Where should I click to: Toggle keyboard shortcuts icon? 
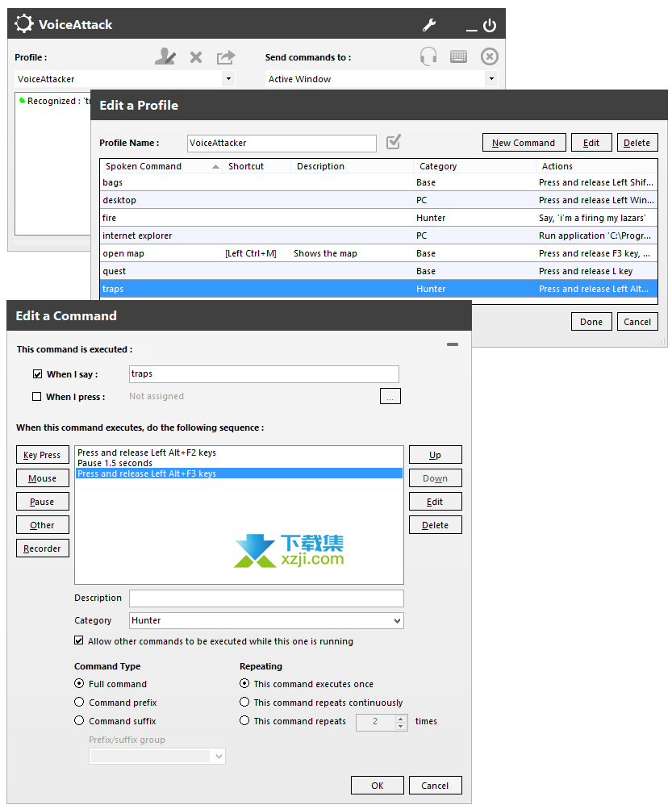click(458, 56)
